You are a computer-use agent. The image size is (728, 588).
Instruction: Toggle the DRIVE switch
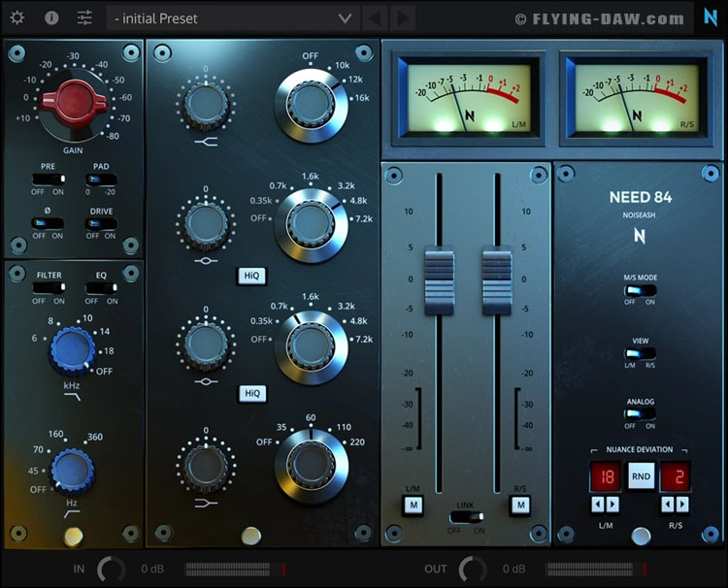[x=101, y=223]
